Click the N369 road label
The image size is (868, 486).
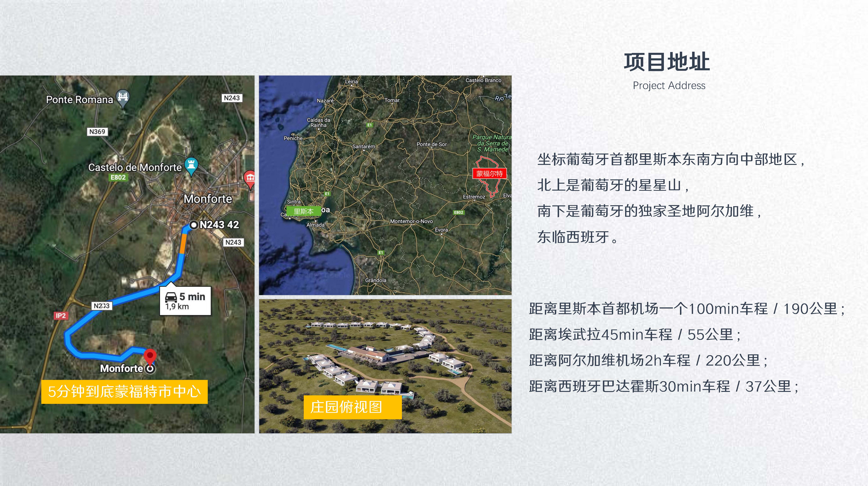click(97, 131)
